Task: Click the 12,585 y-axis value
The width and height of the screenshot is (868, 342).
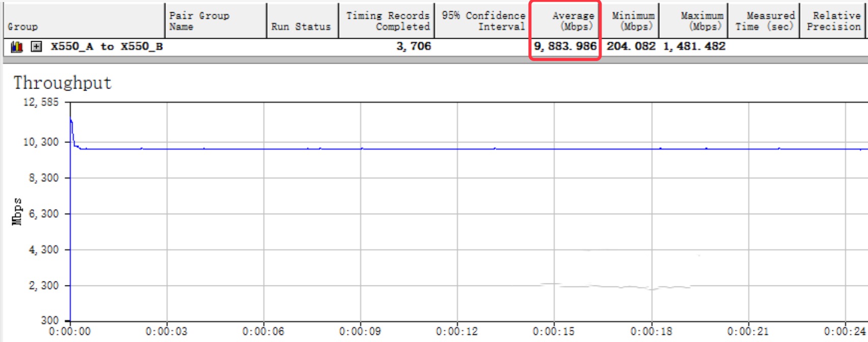Action: pyautogui.click(x=41, y=102)
